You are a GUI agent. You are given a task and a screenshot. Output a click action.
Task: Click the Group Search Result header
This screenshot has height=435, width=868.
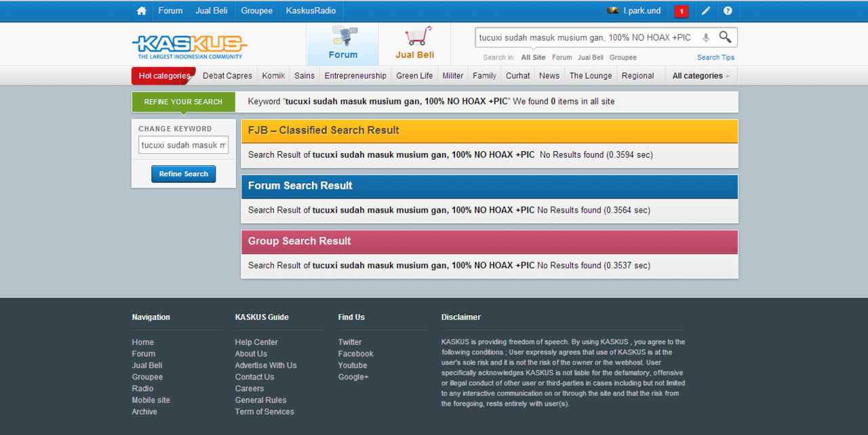(490, 242)
